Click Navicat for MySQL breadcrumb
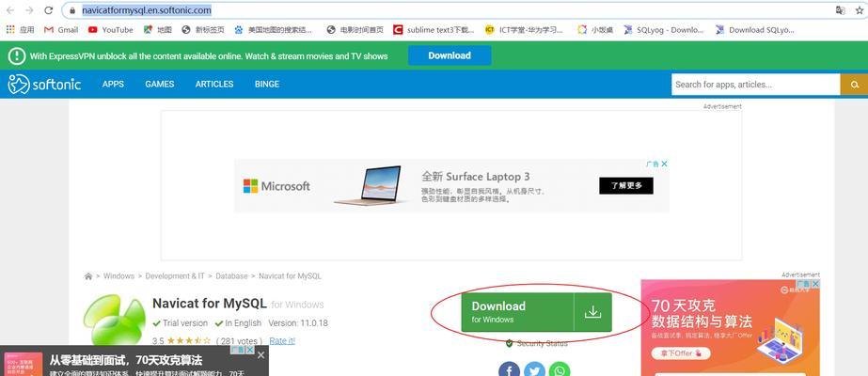868x376 pixels. pos(290,276)
